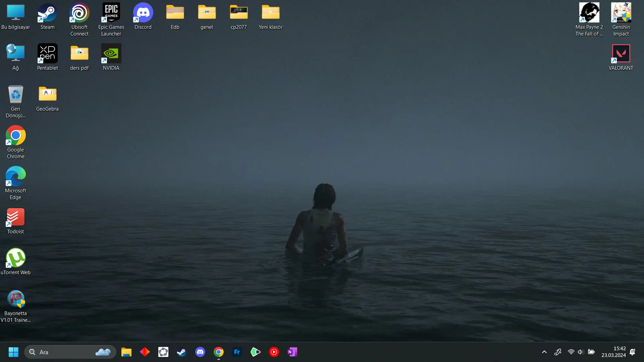This screenshot has height=362, width=644.
Task: Select the Ağ network icon
Action: pos(16,57)
